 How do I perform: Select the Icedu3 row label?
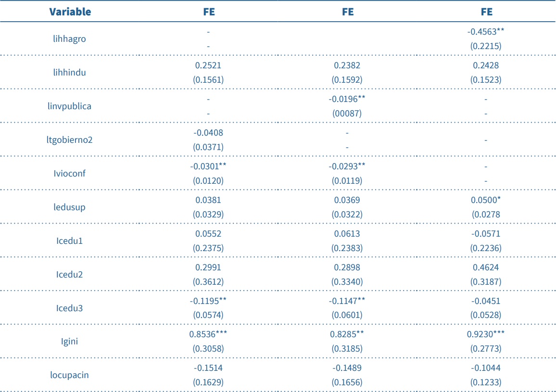tap(70, 308)
